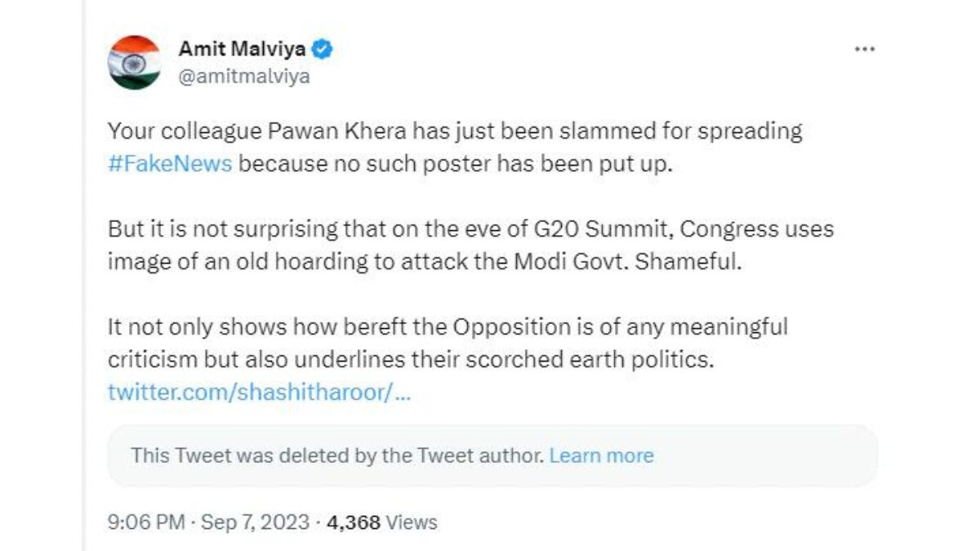Click the Sep 7, 2023 date

click(x=253, y=522)
